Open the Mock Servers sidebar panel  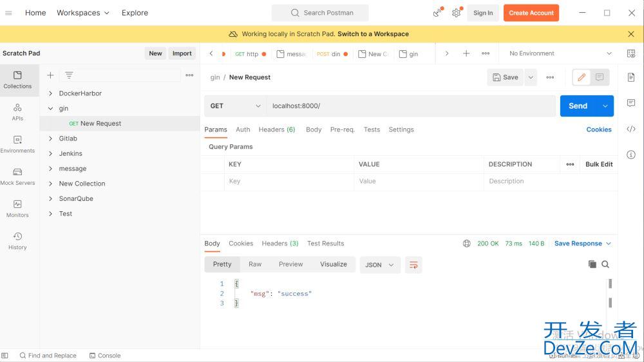17,176
